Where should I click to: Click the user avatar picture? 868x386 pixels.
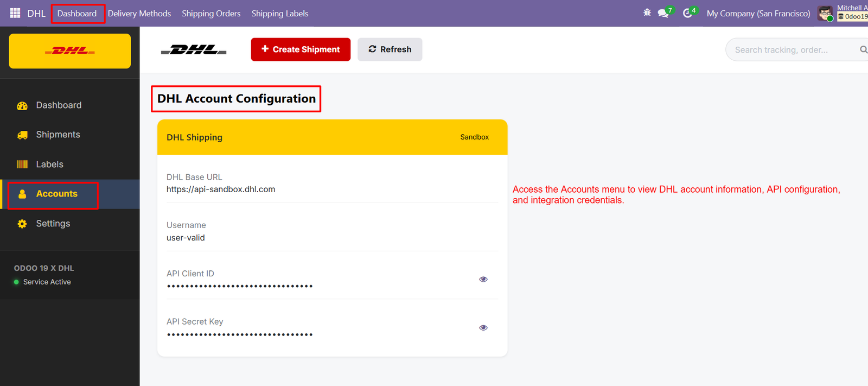pyautogui.click(x=825, y=13)
